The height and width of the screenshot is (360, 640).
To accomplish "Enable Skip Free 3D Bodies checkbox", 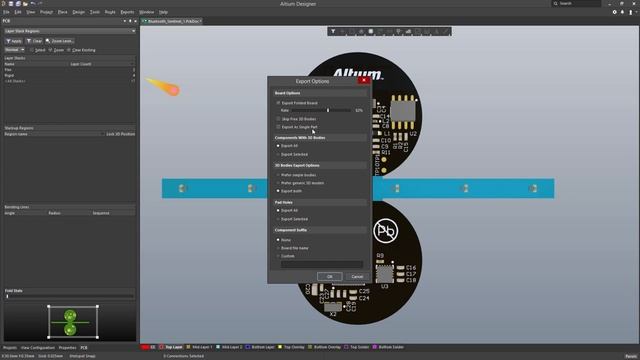I will coord(278,119).
